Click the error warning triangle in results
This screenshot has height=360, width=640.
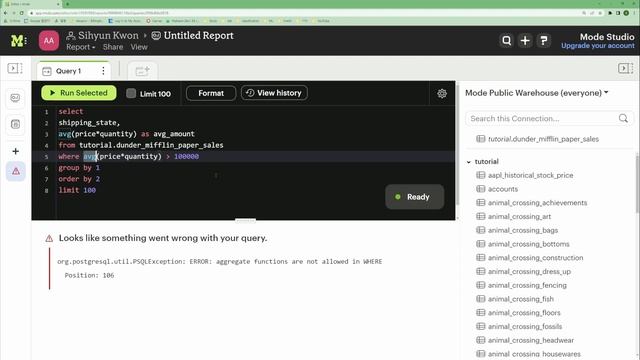coord(49,238)
